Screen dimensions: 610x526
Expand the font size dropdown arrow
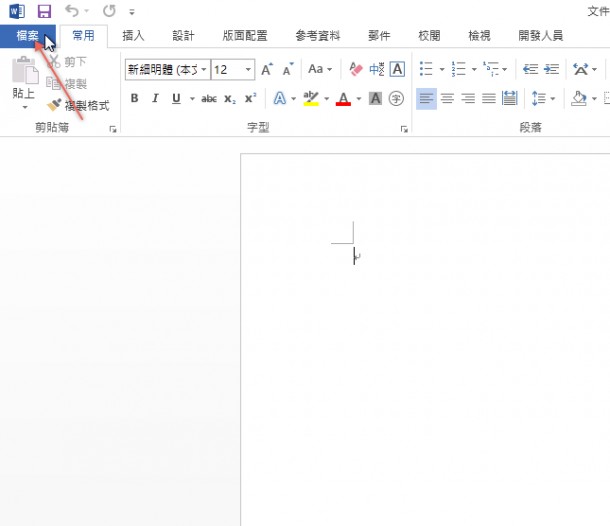point(248,70)
